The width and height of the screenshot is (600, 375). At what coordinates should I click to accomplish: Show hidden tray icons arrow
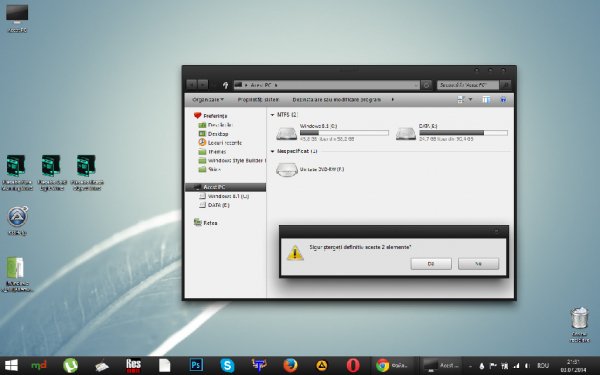[470, 366]
